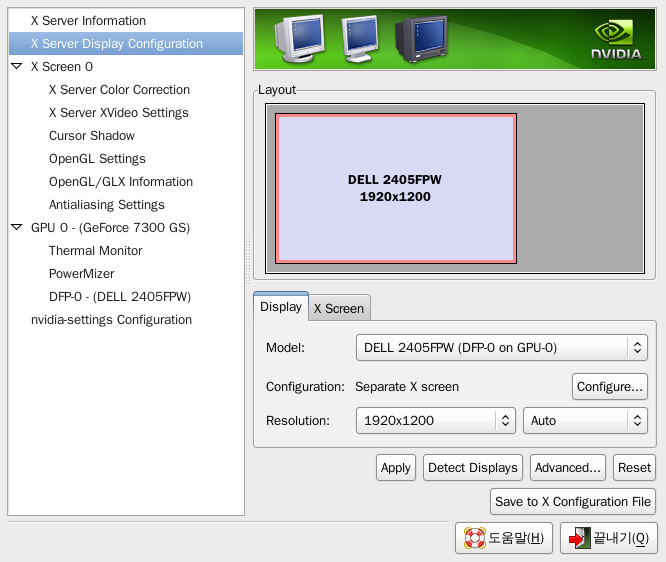
Task: Click the life-ring help icon
Action: pyautogui.click(x=475, y=538)
